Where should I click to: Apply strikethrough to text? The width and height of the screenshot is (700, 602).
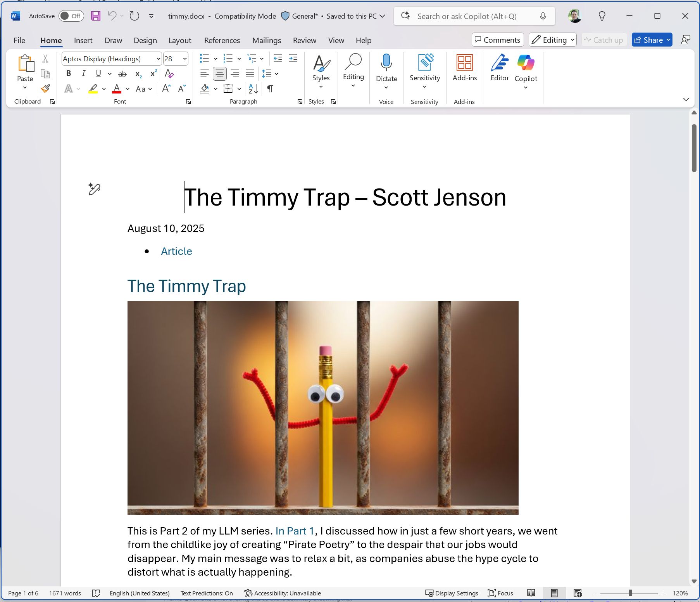point(122,73)
